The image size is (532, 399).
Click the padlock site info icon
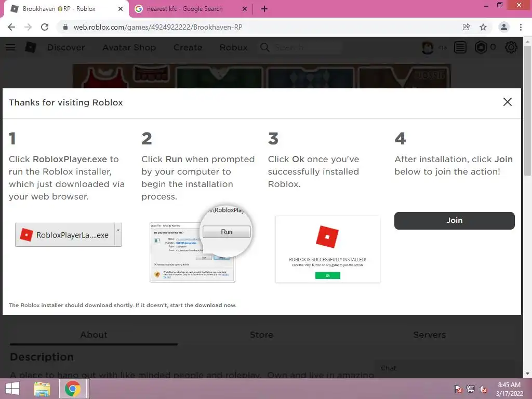[65, 27]
